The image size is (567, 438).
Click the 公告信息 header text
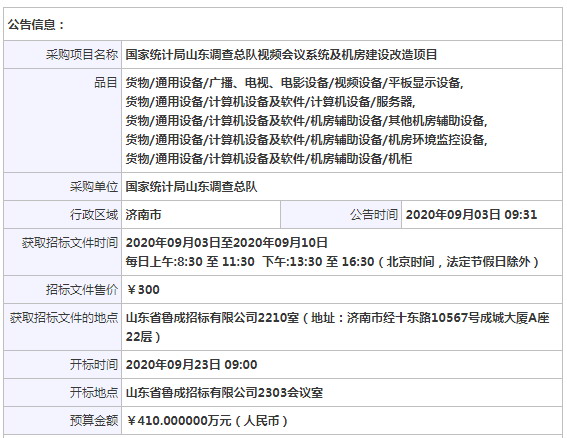click(x=36, y=25)
